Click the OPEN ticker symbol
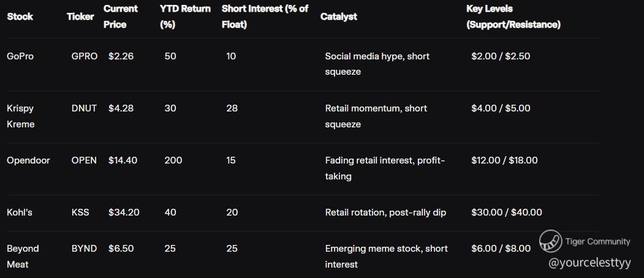The width and height of the screenshot is (644, 278). pyautogui.click(x=84, y=160)
